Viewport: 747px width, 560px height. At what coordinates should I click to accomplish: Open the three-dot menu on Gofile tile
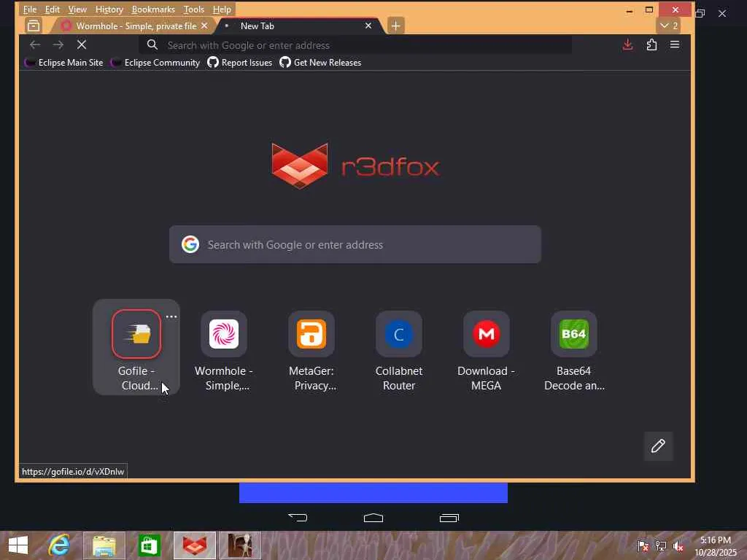coord(171,316)
